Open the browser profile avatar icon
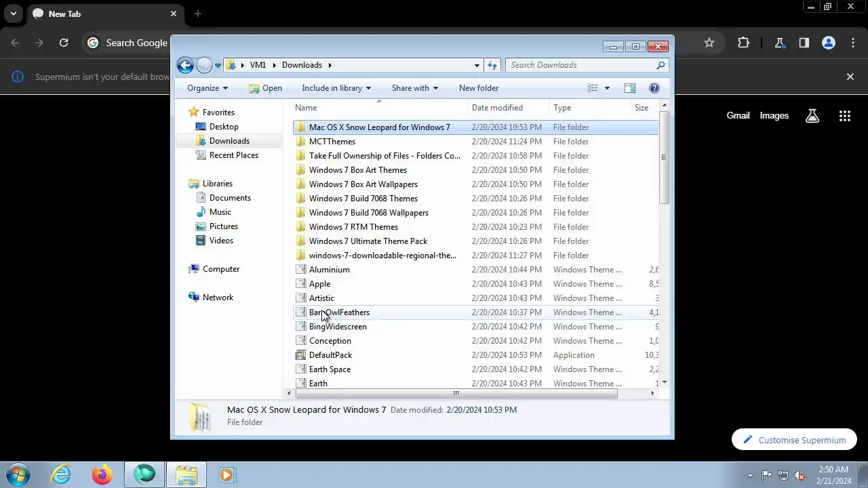Viewport: 868px width, 488px height. [828, 43]
